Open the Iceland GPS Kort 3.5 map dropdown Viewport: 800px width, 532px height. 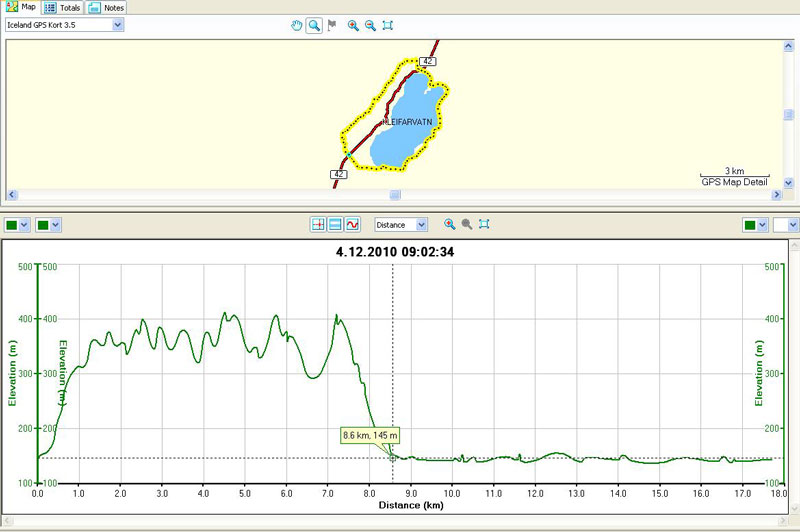[x=118, y=24]
